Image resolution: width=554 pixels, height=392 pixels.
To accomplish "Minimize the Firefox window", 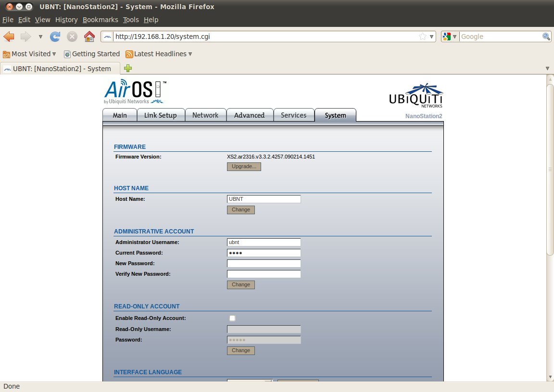I will click(19, 7).
